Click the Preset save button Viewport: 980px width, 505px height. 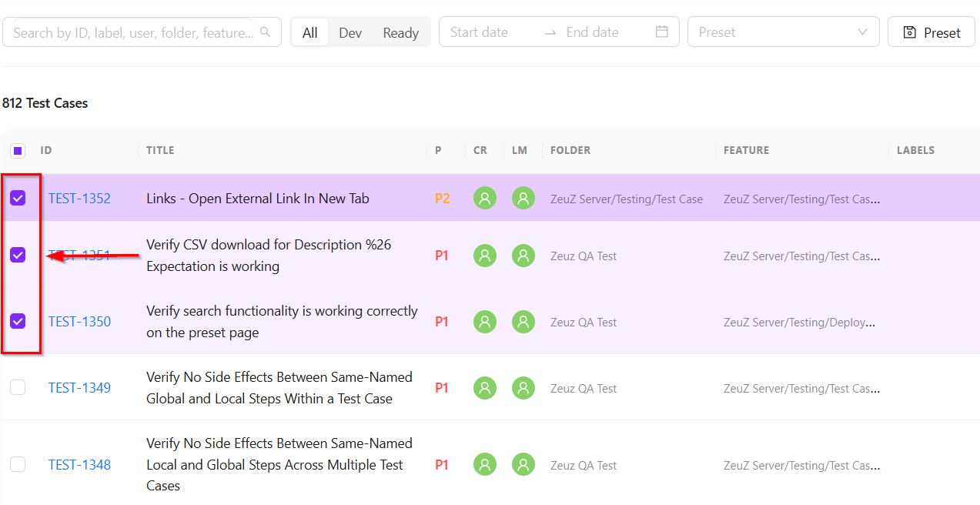932,32
